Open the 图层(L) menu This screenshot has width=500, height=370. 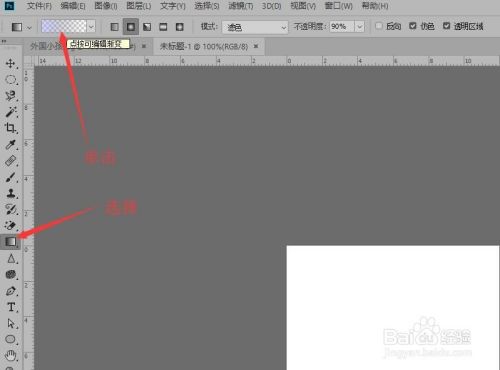coord(139,6)
